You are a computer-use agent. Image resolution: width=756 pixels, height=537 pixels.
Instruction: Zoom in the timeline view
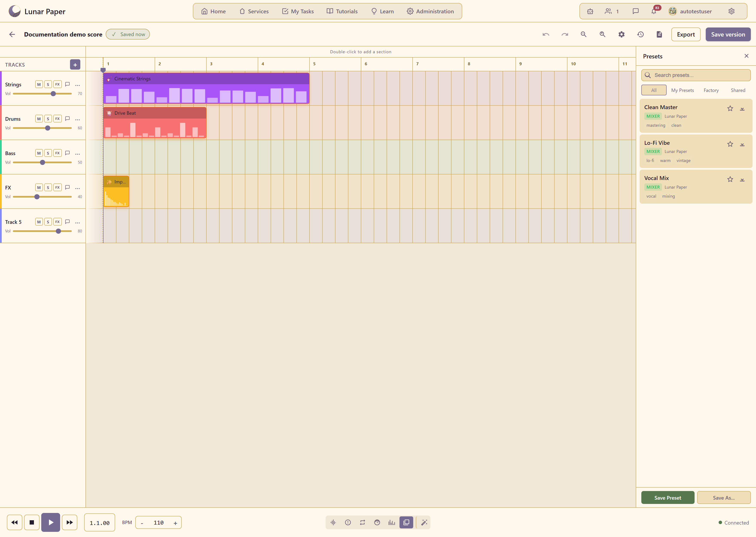pyautogui.click(x=602, y=34)
